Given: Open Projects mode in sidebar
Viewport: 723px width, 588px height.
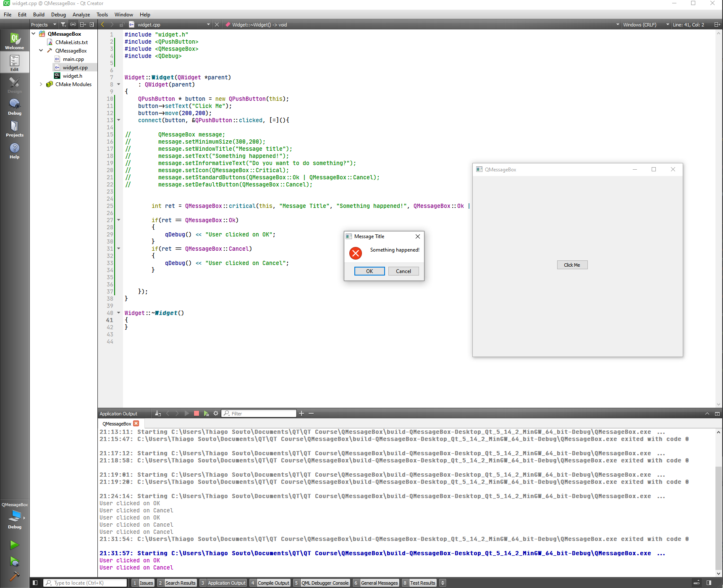Looking at the screenshot, I should (x=15, y=128).
